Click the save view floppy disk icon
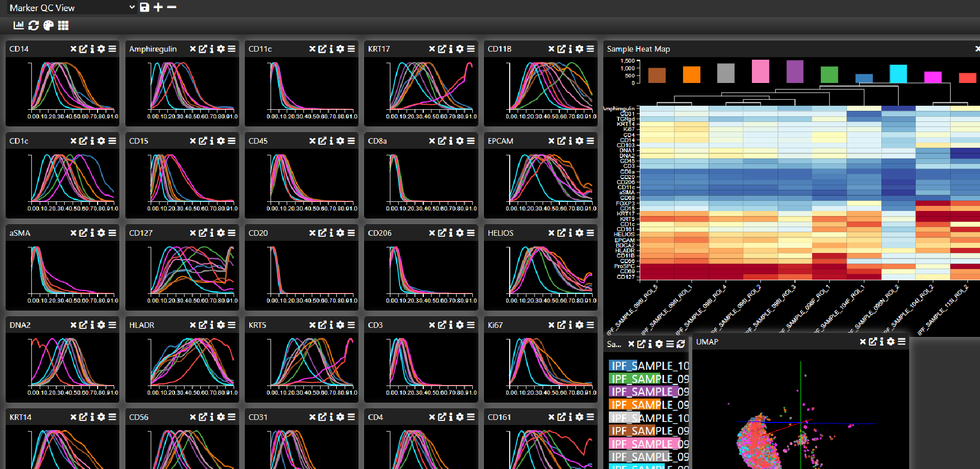The image size is (980, 469). point(145,7)
